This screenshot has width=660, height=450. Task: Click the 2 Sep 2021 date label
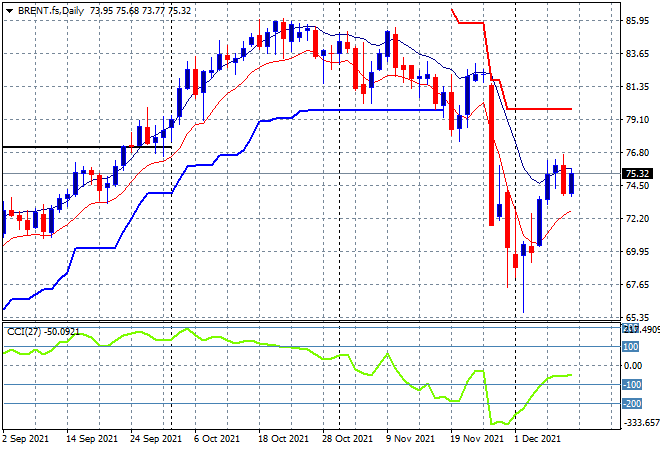[x=25, y=439]
